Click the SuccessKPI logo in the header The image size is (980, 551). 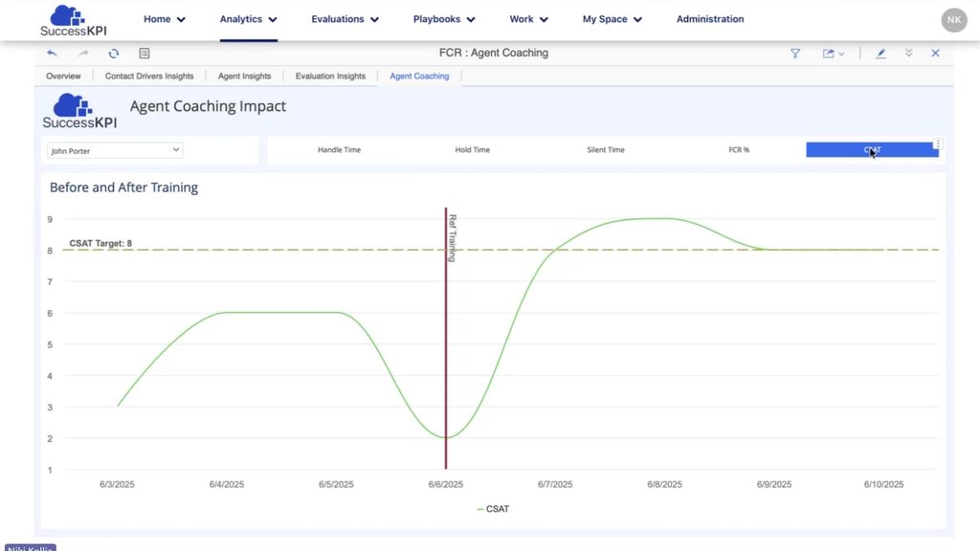click(x=73, y=20)
